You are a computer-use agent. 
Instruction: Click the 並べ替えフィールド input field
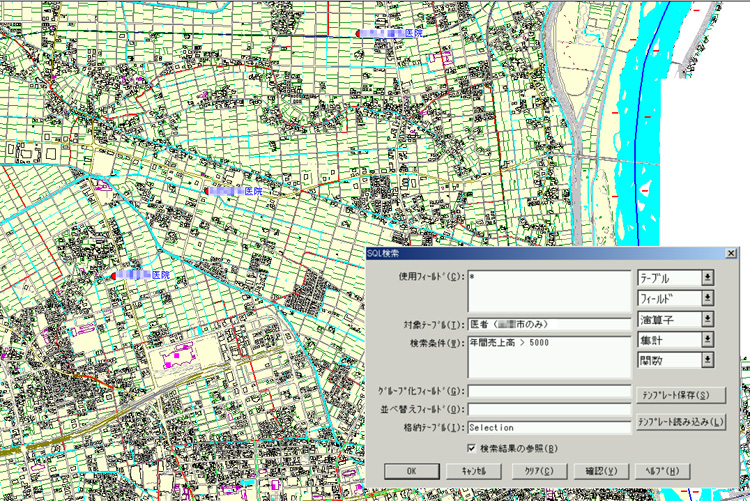(x=548, y=409)
